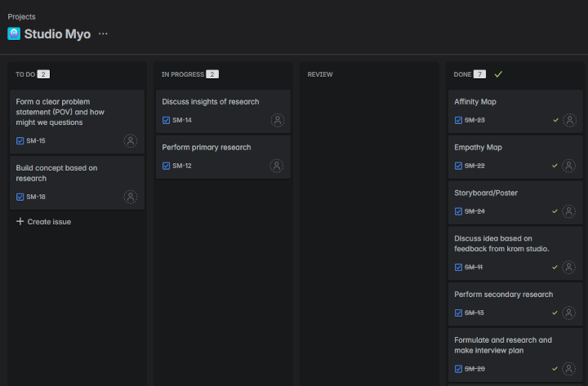The height and width of the screenshot is (386, 588).
Task: Open the SM-22 issue key link
Action: coord(474,166)
